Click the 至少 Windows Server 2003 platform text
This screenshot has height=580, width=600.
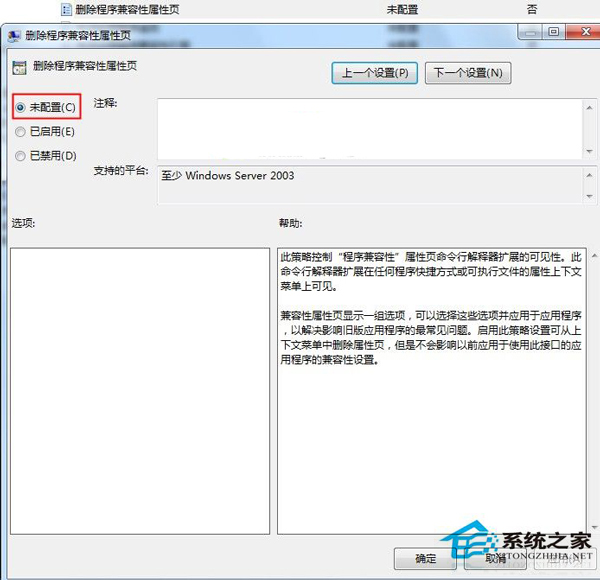228,176
